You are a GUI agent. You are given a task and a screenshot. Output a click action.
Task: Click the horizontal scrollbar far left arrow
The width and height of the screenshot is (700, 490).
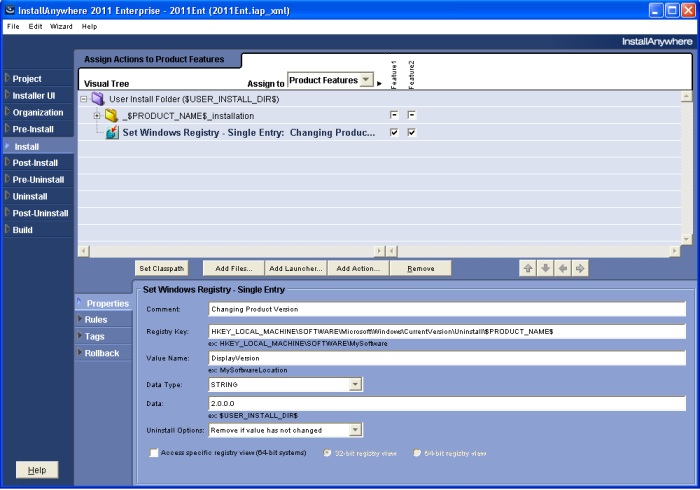coord(83,251)
